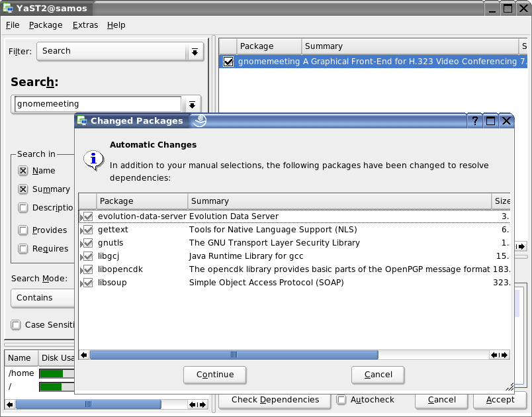Uncheck the Name search option
This screenshot has width=532, height=417.
[x=23, y=171]
